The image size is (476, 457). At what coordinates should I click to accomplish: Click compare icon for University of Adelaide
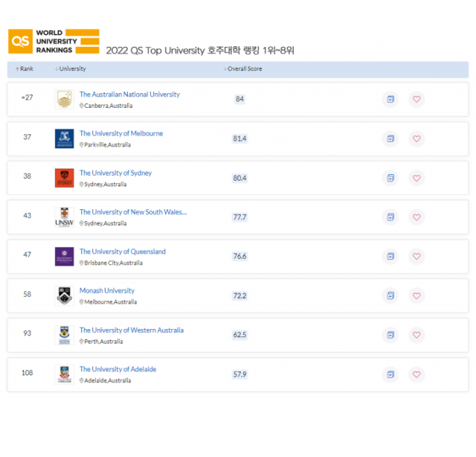(390, 374)
